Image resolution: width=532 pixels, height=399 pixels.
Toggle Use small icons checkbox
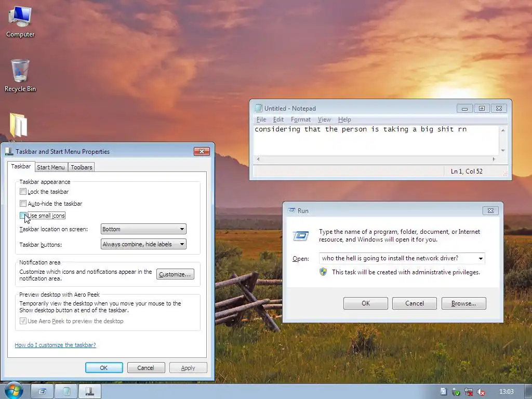23,216
